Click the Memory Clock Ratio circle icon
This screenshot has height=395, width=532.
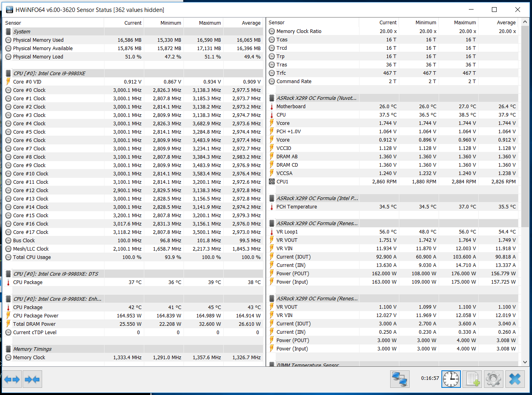(x=272, y=31)
